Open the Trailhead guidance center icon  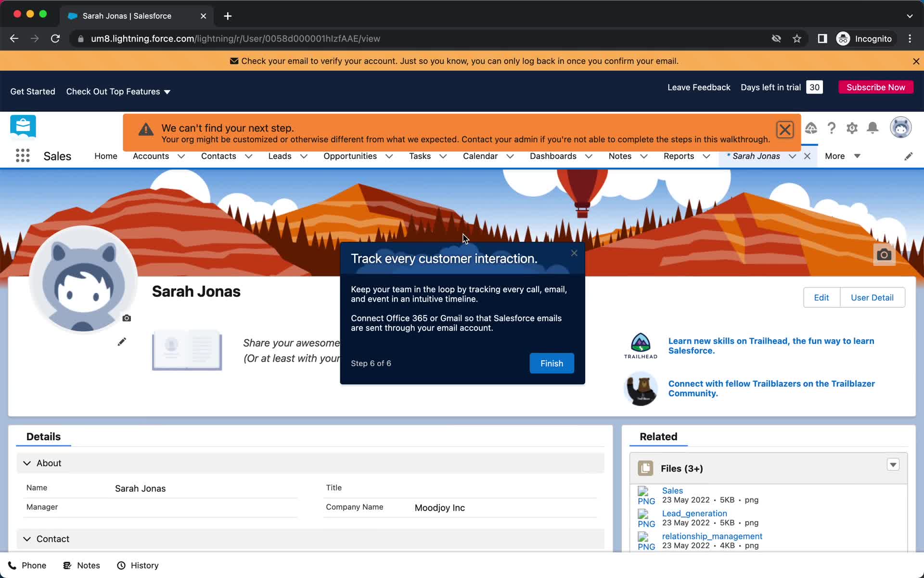pyautogui.click(x=811, y=128)
